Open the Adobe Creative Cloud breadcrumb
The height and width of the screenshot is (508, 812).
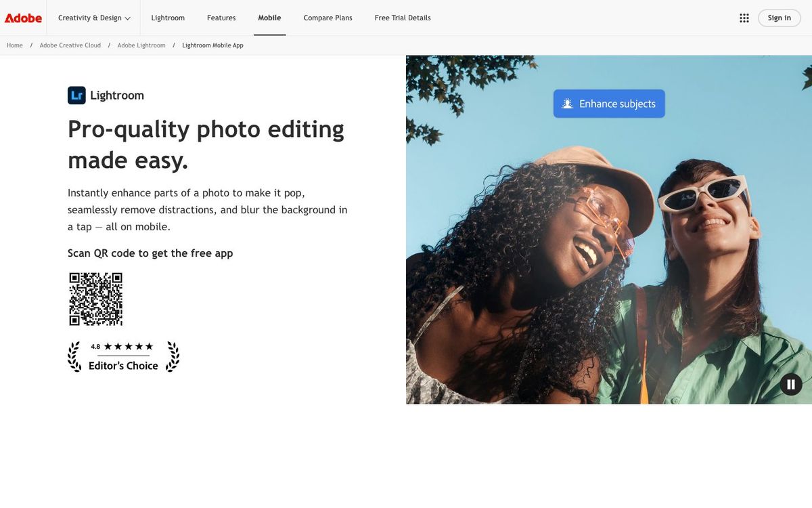[x=70, y=45]
